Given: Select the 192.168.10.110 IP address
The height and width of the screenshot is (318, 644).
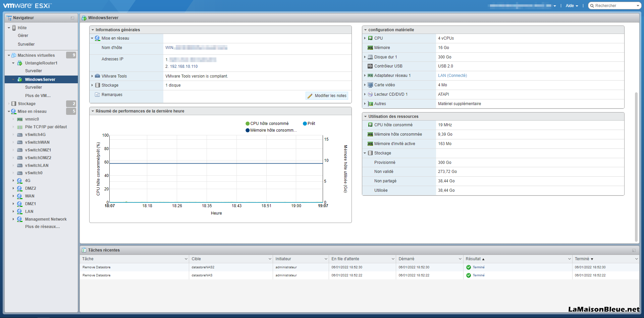Looking at the screenshot, I should pyautogui.click(x=184, y=66).
